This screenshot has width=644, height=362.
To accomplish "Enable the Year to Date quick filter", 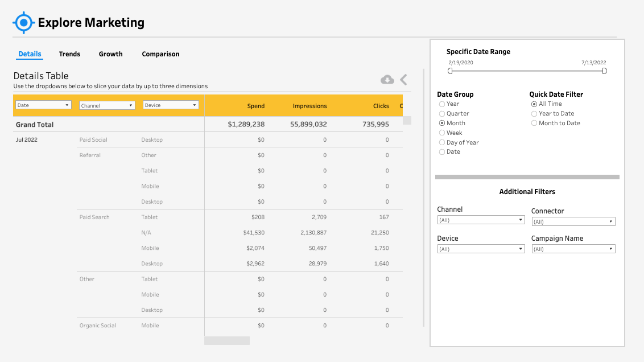I will pyautogui.click(x=534, y=114).
